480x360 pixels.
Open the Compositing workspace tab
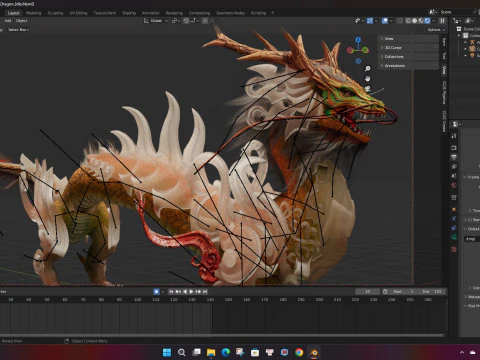click(x=199, y=13)
